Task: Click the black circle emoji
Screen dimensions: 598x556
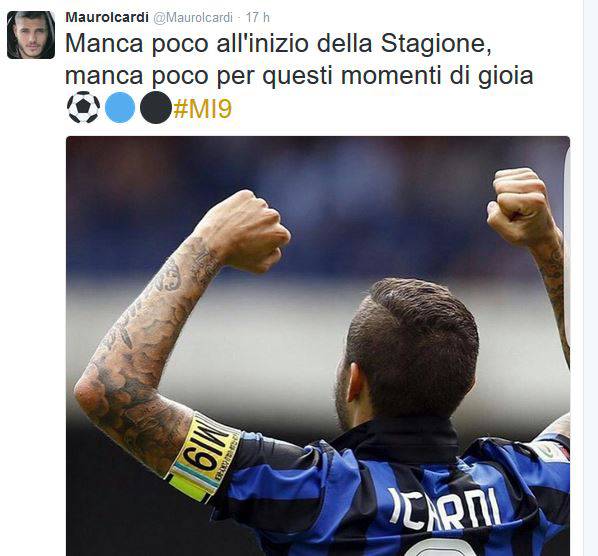Action: tap(156, 108)
